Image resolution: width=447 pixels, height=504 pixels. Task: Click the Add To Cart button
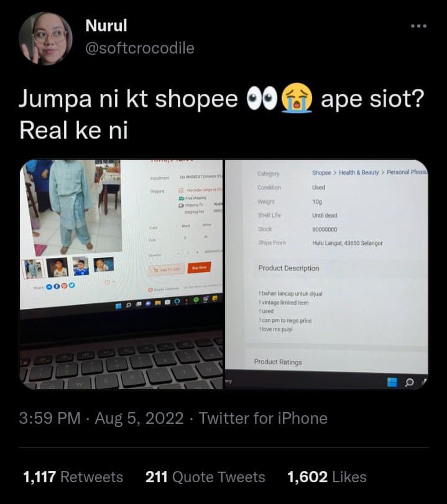click(167, 270)
